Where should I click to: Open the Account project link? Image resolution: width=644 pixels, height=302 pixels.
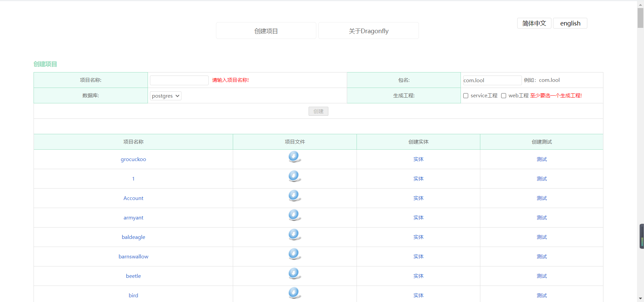(x=133, y=198)
